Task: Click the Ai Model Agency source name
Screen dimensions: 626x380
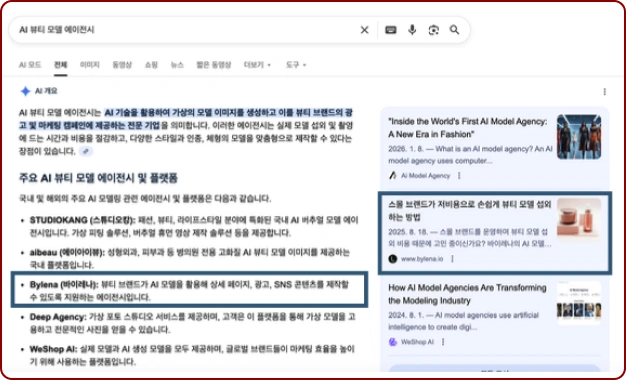Action: 426,176
